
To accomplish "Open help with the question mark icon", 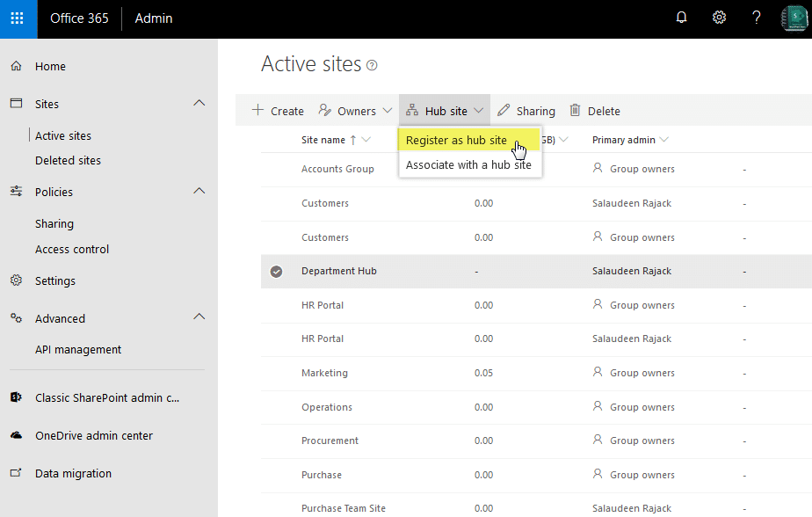I will [756, 18].
